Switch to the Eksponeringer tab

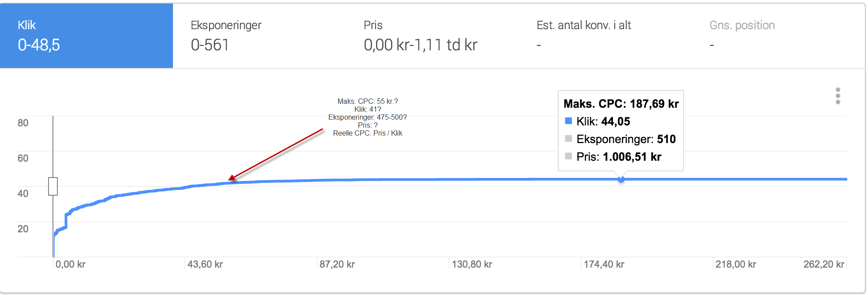tap(259, 36)
